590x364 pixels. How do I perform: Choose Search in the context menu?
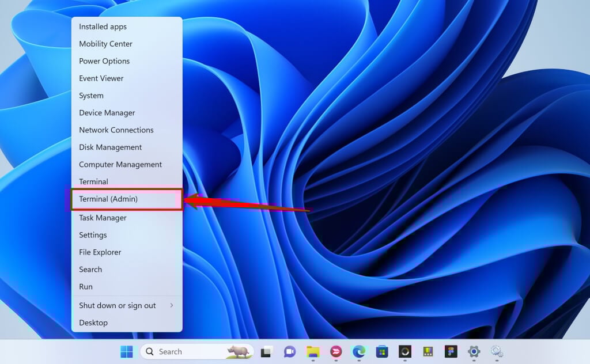pos(127,270)
